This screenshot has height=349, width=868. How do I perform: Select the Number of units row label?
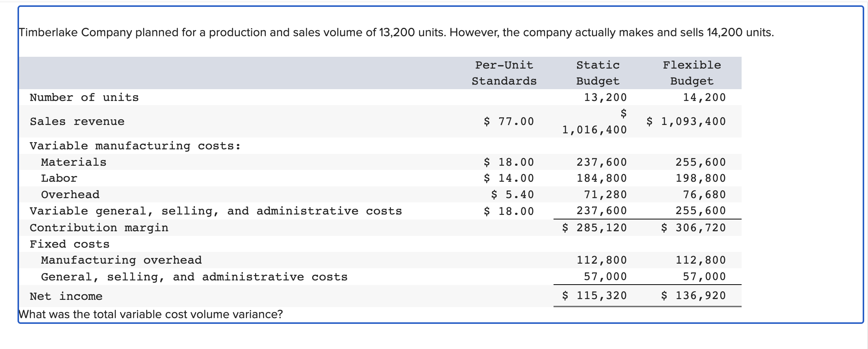tap(84, 98)
